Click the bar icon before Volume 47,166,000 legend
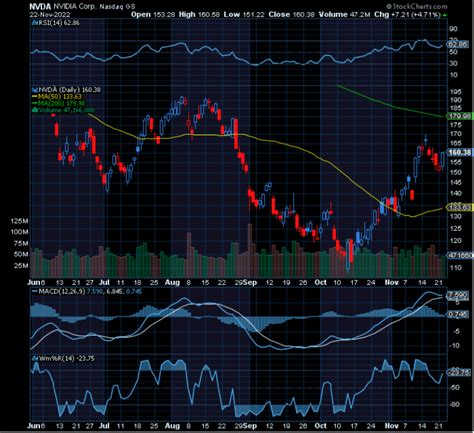 coord(35,110)
